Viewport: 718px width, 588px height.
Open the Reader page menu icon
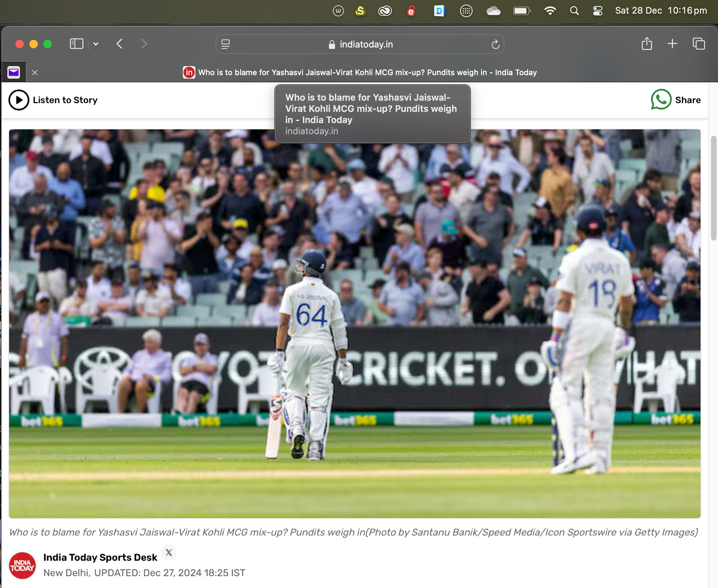click(x=225, y=44)
